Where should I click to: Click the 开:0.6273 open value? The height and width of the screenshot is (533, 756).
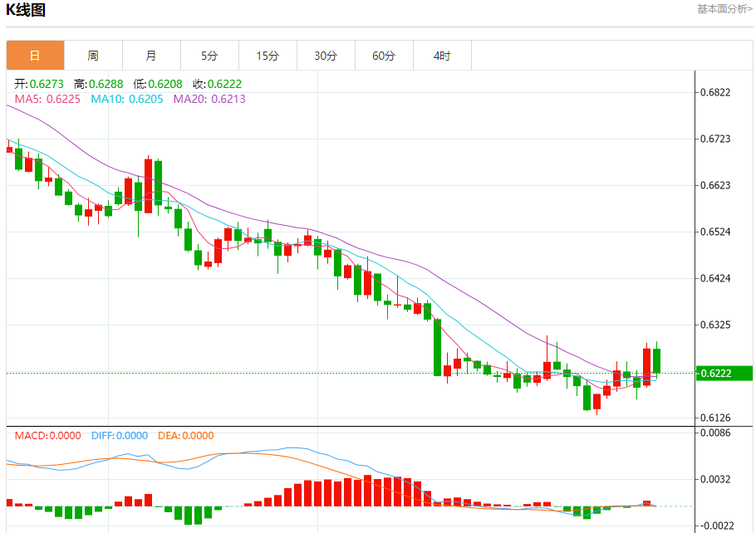pyautogui.click(x=39, y=84)
